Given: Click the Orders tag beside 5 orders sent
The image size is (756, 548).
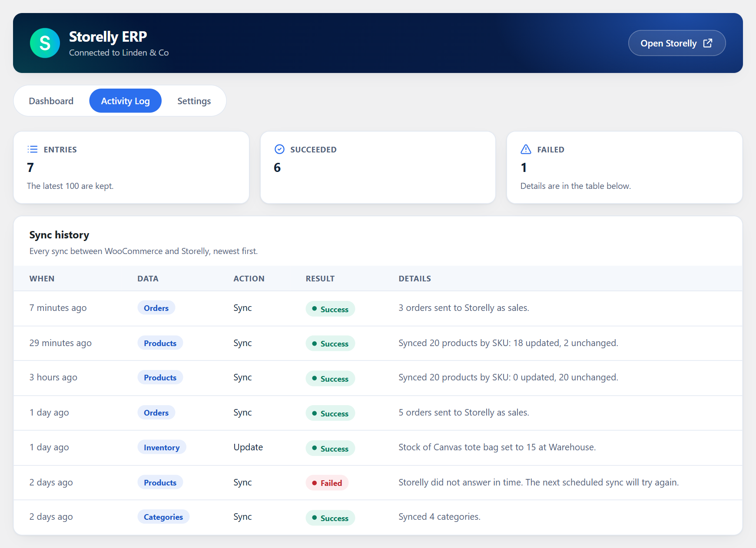Looking at the screenshot, I should point(156,413).
